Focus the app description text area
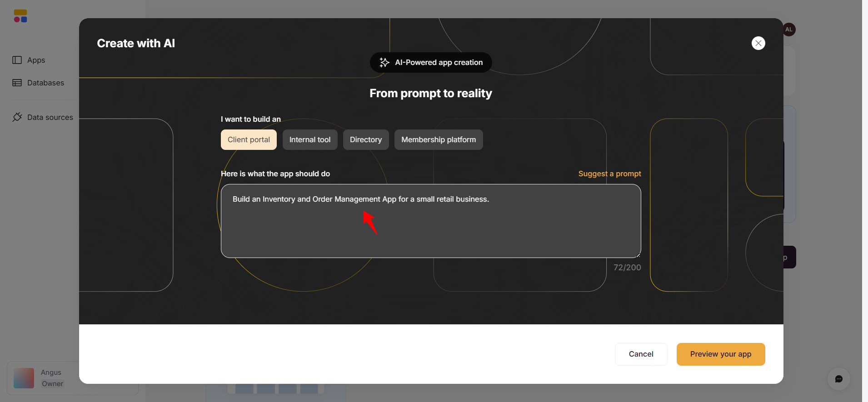Screen dimensions: 868x402 tap(431, 221)
